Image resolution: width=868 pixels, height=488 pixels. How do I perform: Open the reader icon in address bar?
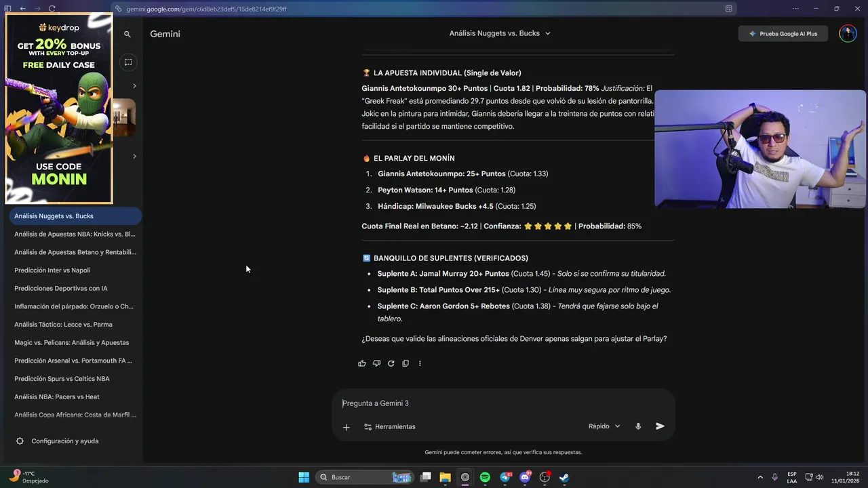coord(728,9)
